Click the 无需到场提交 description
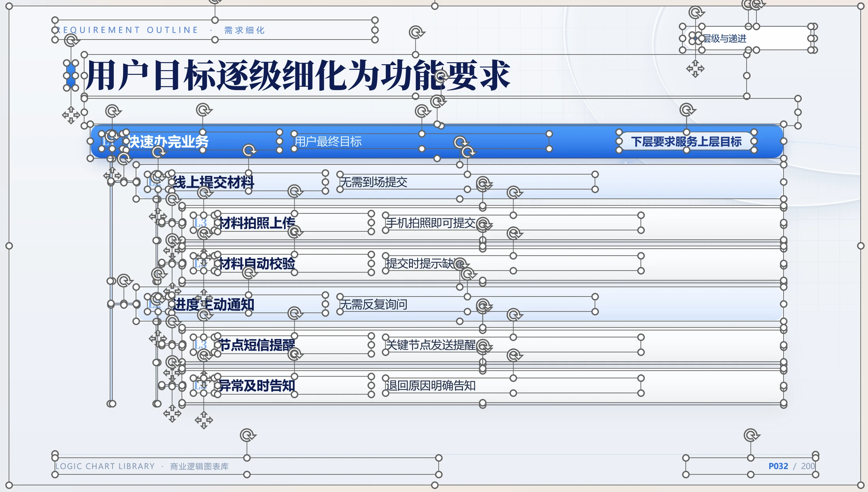Viewport: 868px width, 492px height. click(374, 182)
